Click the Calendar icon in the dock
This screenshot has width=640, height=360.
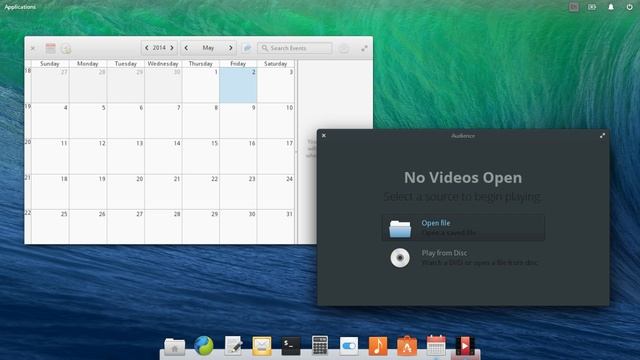pyautogui.click(x=436, y=345)
